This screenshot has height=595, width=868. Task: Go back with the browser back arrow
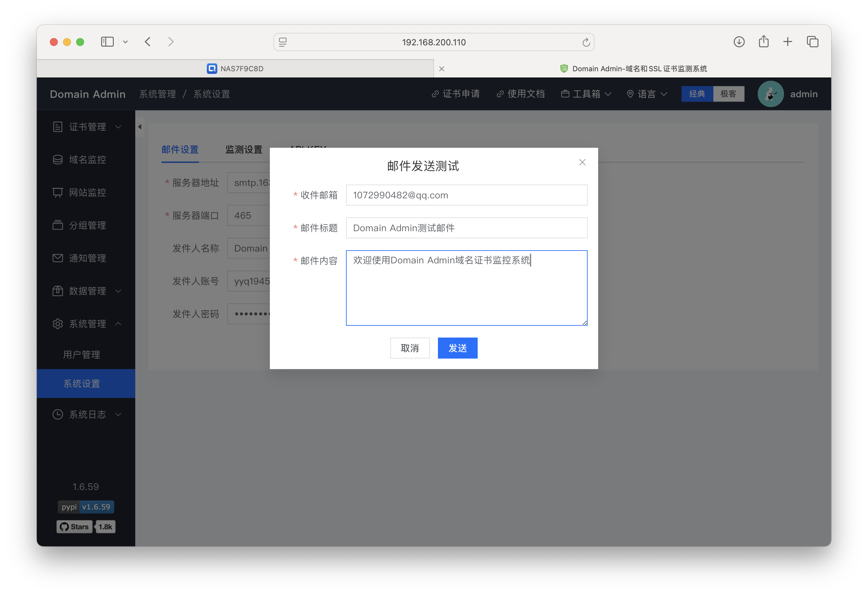[148, 42]
